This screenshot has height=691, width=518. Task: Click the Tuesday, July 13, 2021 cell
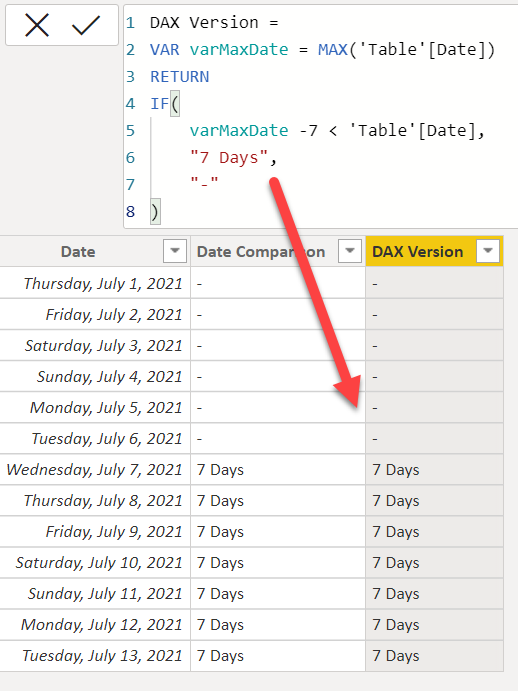click(x=95, y=656)
